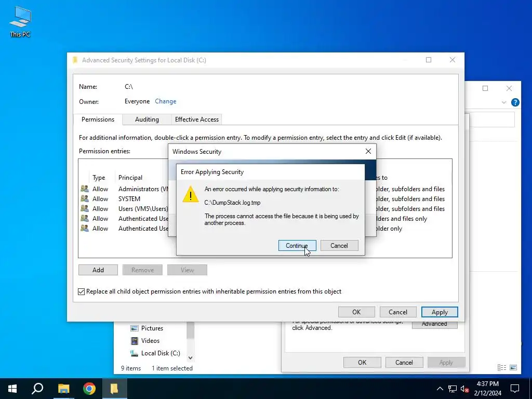Switch to the Effective Access tab
Screen dimensions: 532x399
[197, 119]
